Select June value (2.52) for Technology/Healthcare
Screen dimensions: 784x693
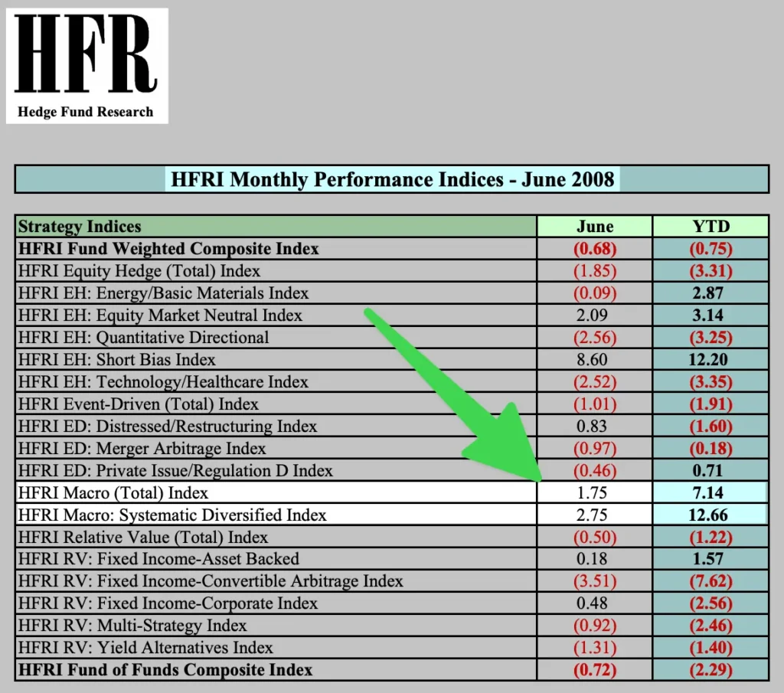pyautogui.click(x=595, y=382)
